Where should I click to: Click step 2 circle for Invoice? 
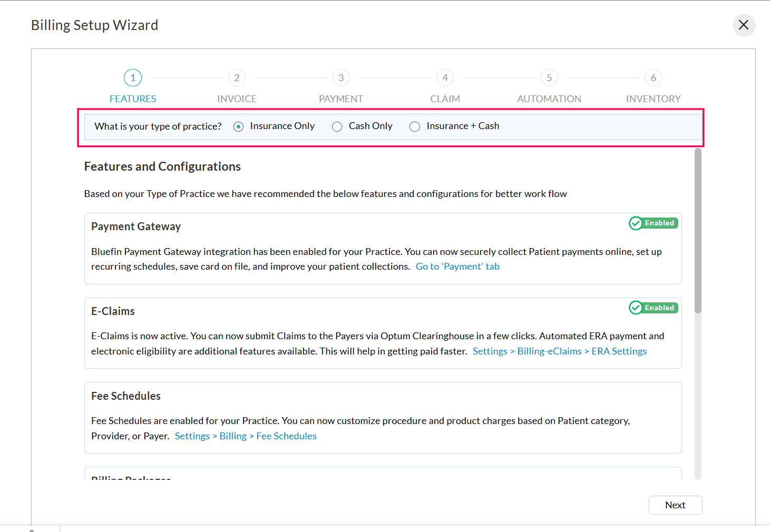(237, 78)
